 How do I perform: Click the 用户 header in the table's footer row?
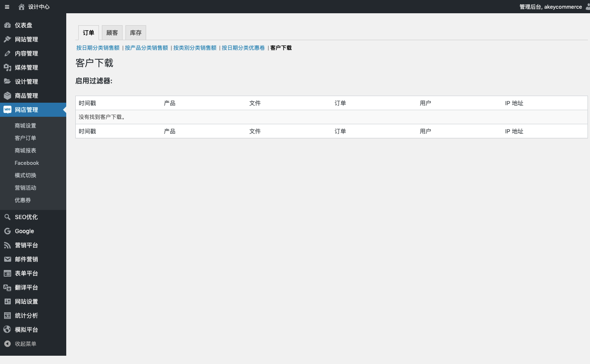(426, 131)
